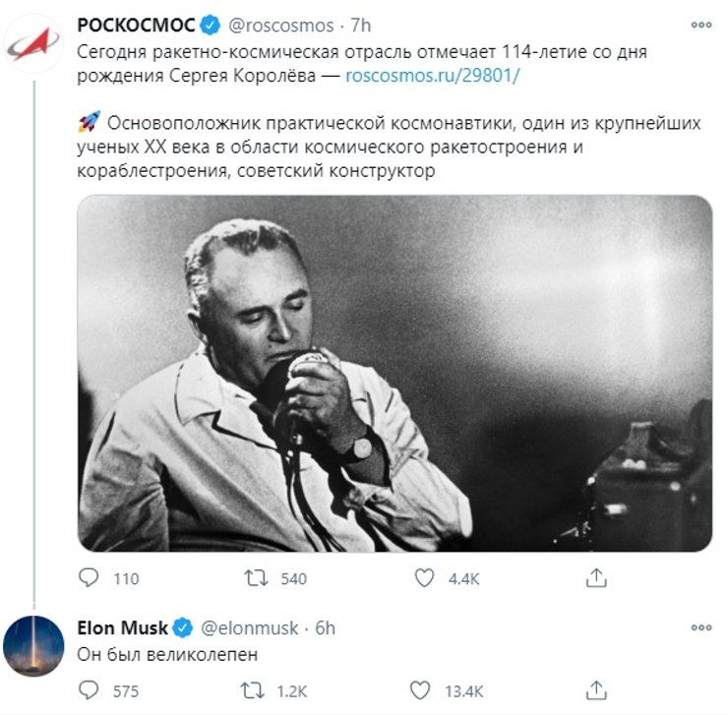The image size is (728, 715).
Task: Click the Elon Musk display name
Action: pos(122,627)
